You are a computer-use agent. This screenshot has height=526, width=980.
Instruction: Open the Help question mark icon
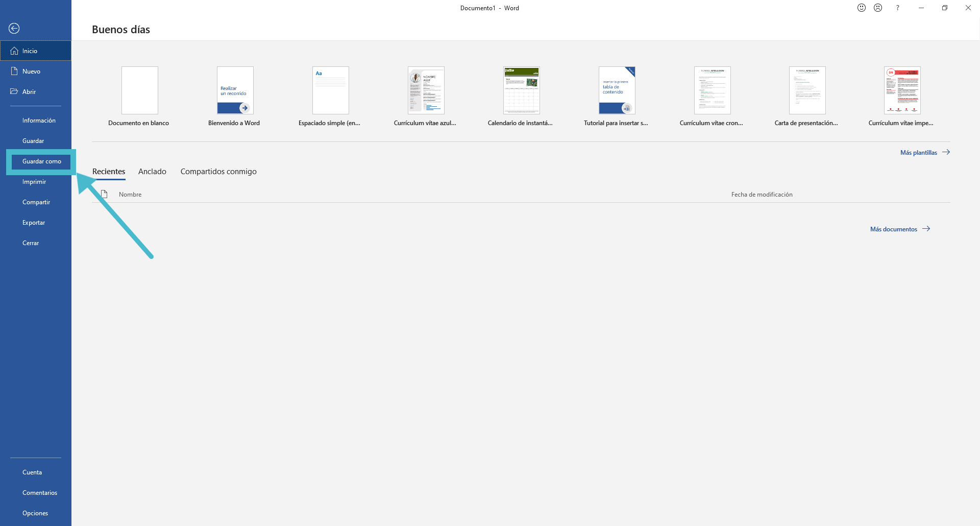[897, 8]
